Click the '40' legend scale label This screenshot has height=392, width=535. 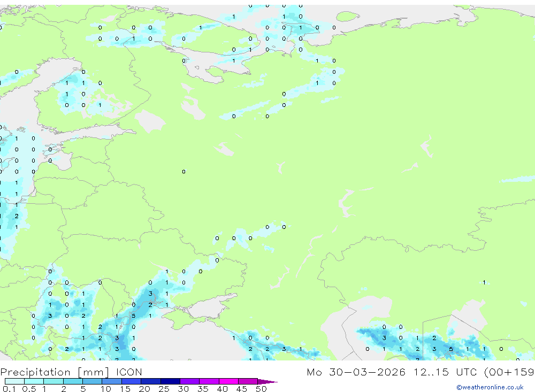(x=222, y=389)
